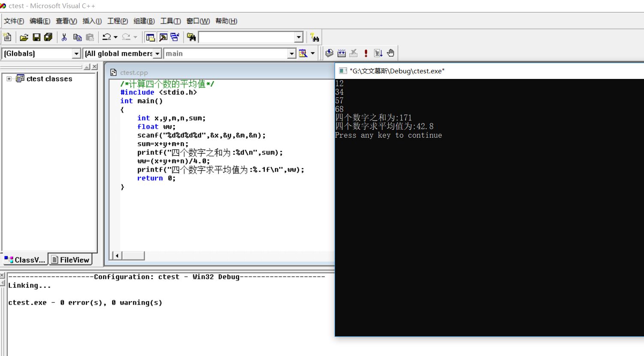Insert breakpoint with hand icon
This screenshot has width=644, height=356.
(x=390, y=53)
